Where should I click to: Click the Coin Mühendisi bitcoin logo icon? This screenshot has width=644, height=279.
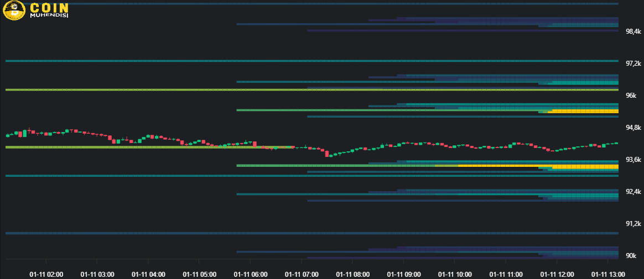(14, 10)
